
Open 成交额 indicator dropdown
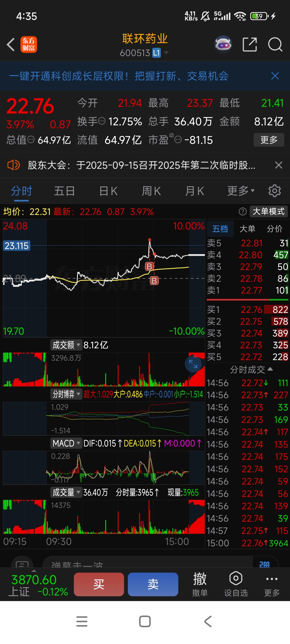pyautogui.click(x=66, y=345)
